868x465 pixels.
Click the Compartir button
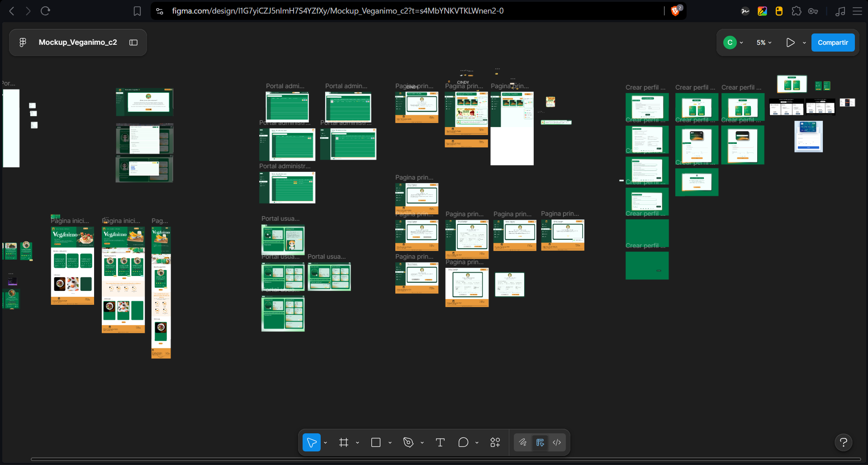coord(833,43)
